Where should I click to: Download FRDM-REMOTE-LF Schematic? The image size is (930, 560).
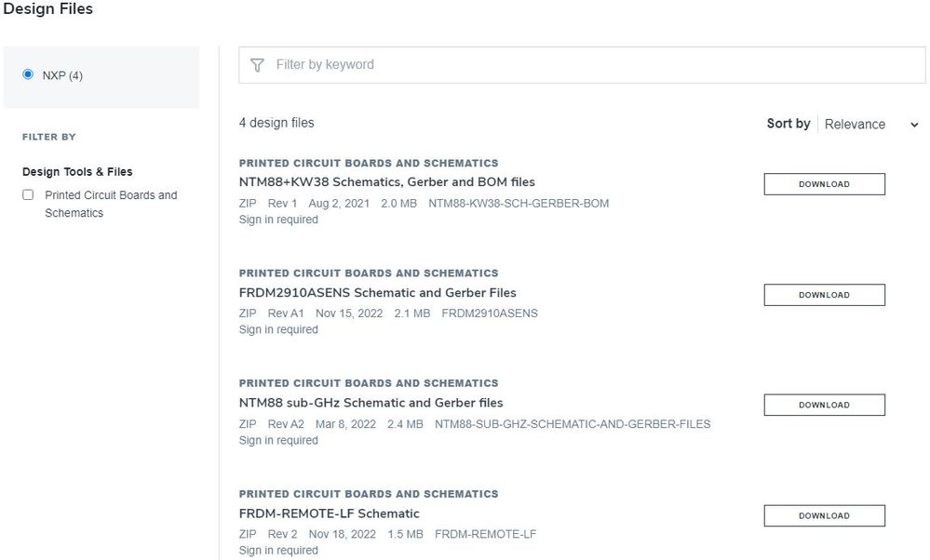coord(824,515)
